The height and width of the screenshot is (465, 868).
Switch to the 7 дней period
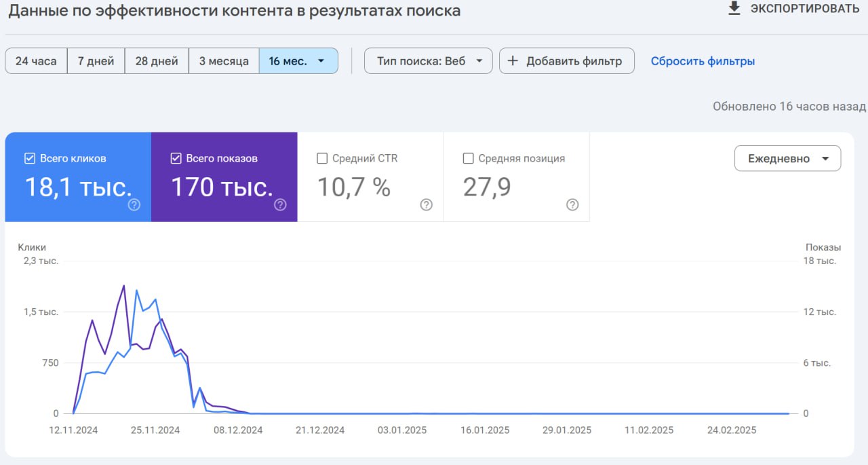coord(96,61)
